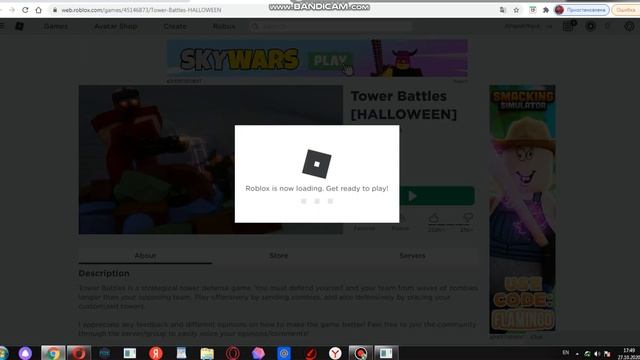Open the Roblox settings gear
Screen dimensions: 640x360
pos(629,26)
